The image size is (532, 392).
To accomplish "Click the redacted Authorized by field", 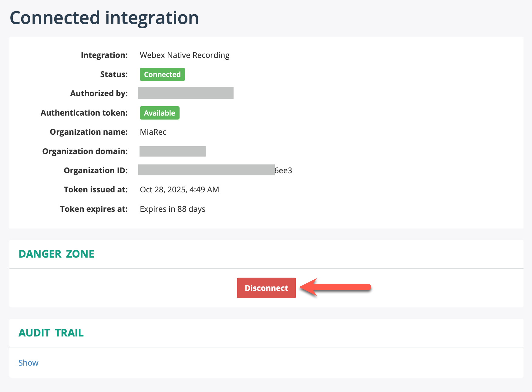I will click(186, 93).
